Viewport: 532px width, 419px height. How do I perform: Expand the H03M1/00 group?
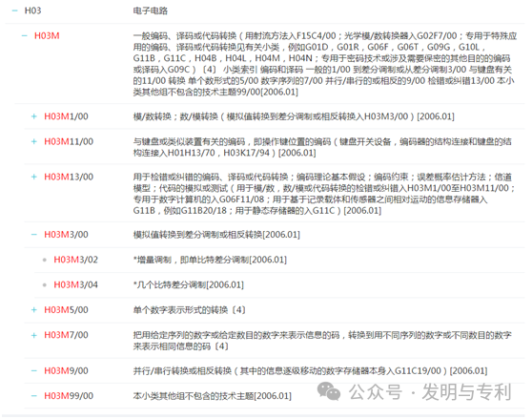click(34, 116)
